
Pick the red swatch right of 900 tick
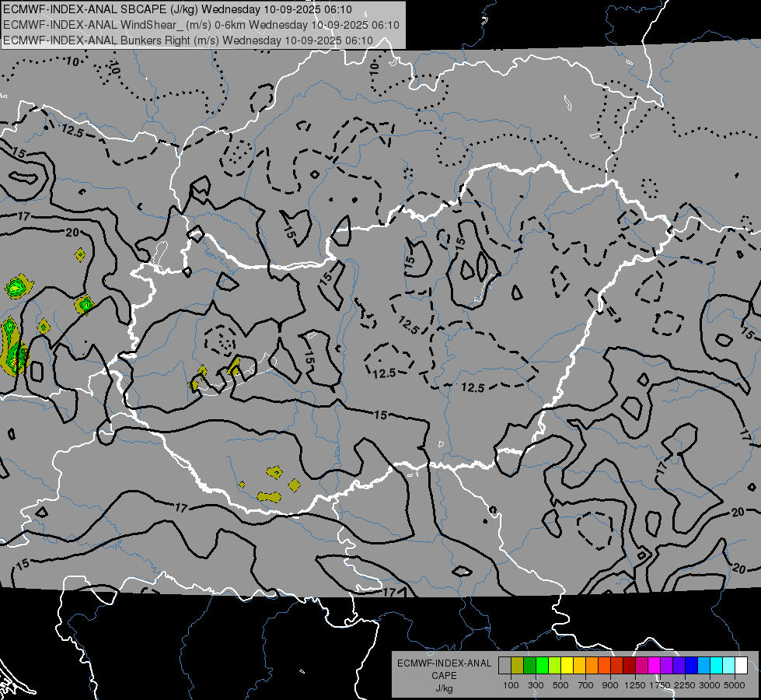point(617,666)
